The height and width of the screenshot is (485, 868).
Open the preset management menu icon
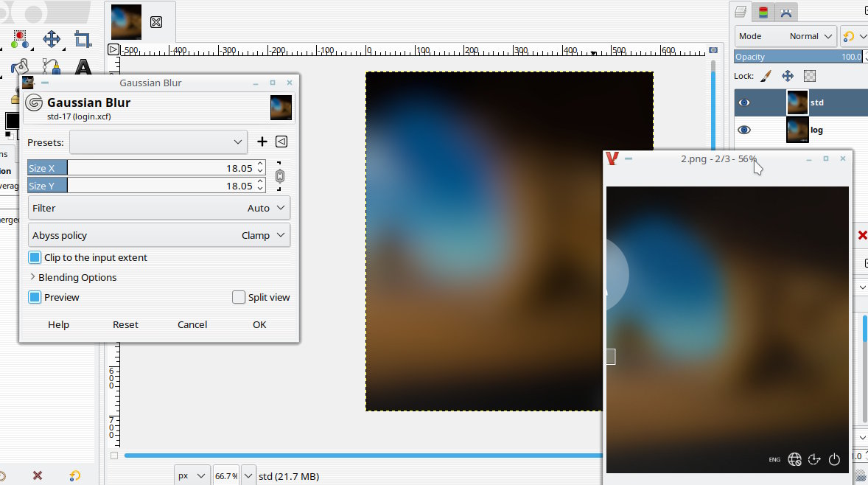(281, 142)
